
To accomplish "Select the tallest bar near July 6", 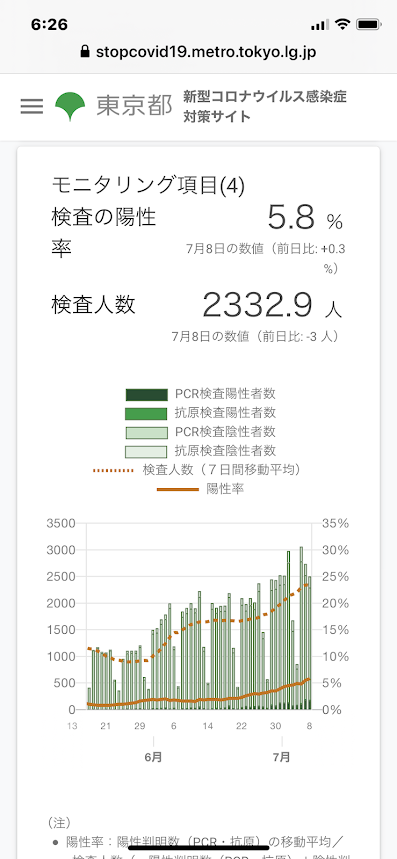I will pyautogui.click(x=301, y=628).
